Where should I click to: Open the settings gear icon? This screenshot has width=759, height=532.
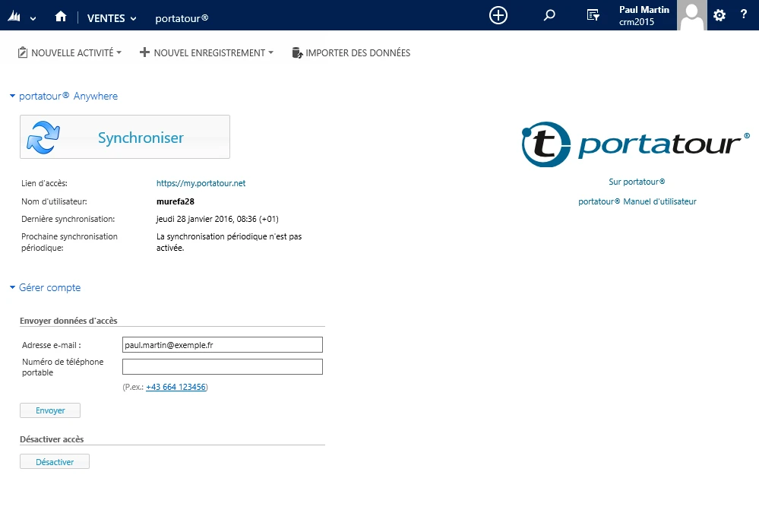click(x=719, y=15)
